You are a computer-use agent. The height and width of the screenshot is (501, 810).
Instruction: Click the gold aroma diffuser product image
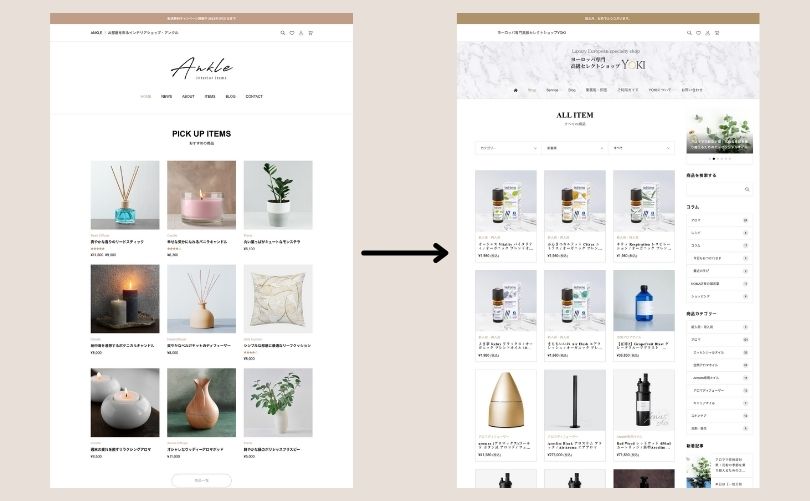pos(506,400)
